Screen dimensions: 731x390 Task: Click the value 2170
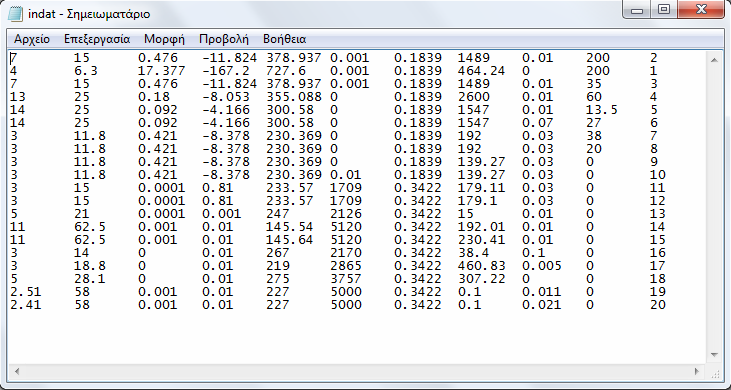coord(345,253)
